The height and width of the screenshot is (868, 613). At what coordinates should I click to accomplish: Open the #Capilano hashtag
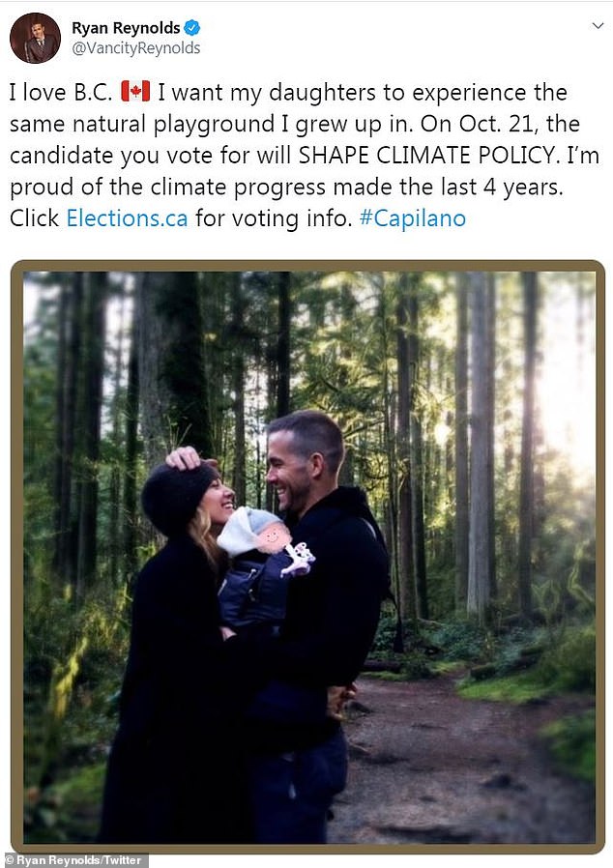click(x=413, y=218)
